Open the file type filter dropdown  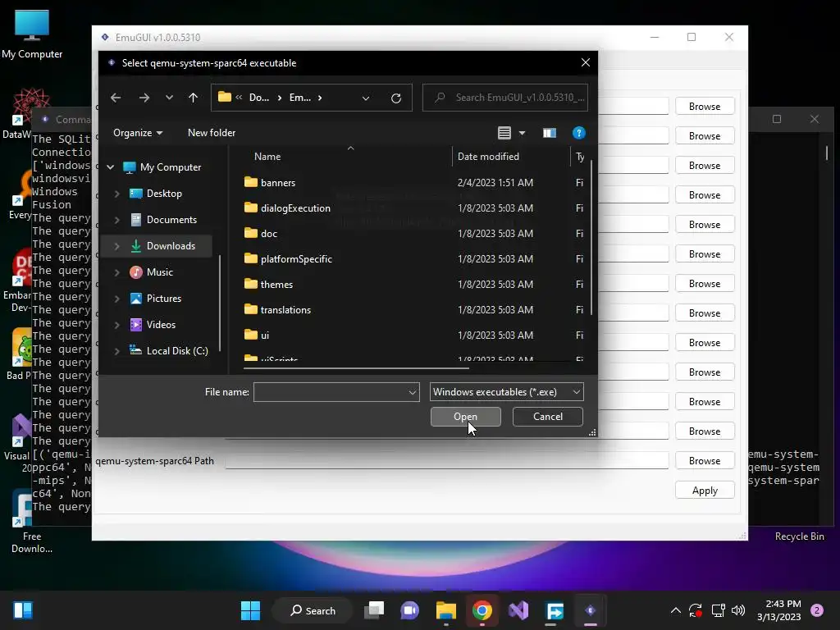coord(506,392)
